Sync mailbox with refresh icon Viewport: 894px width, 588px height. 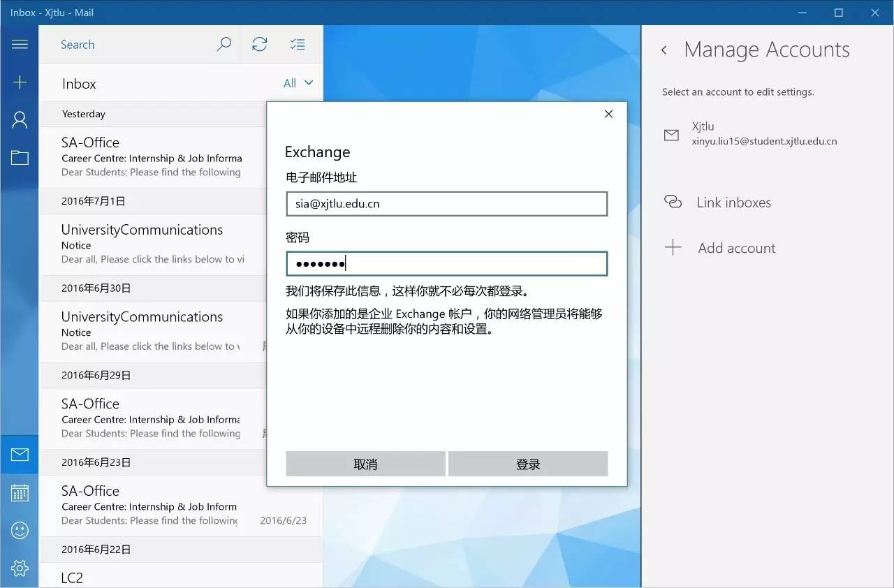(260, 44)
